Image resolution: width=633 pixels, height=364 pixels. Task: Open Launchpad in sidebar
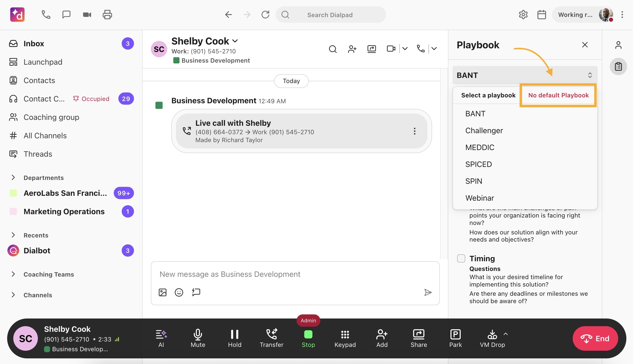tap(71, 62)
